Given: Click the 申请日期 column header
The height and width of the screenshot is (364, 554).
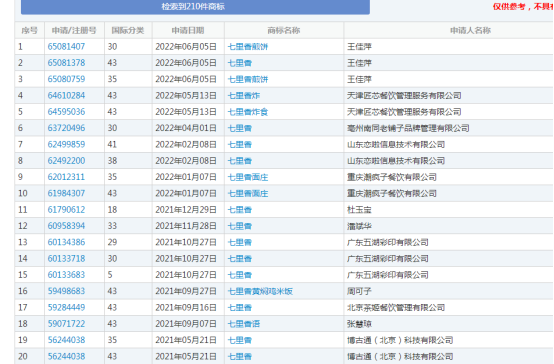Looking at the screenshot, I should pyautogui.click(x=188, y=30).
